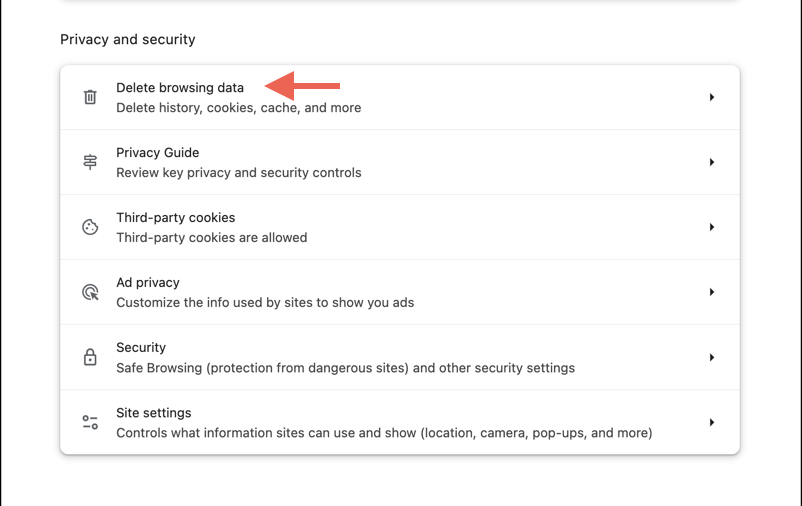Open the Delete browsing data title
This screenshot has width=802, height=506.
180,88
